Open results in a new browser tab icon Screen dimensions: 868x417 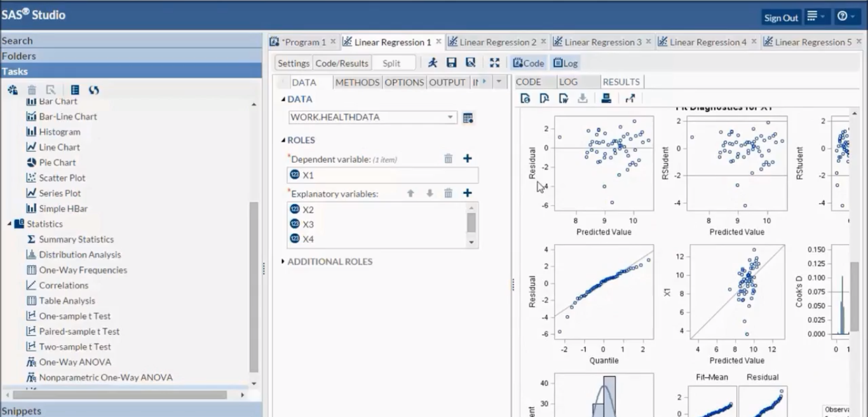pos(630,99)
